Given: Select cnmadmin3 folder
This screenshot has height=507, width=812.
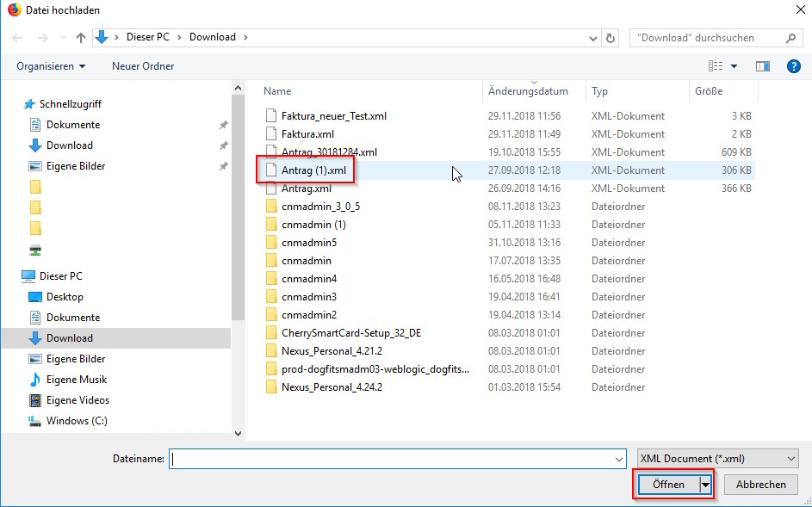Looking at the screenshot, I should point(309,297).
